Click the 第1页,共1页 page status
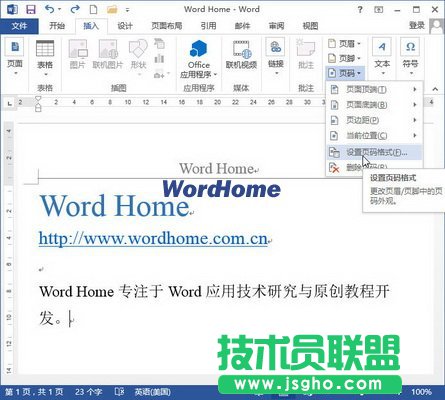 34,392
